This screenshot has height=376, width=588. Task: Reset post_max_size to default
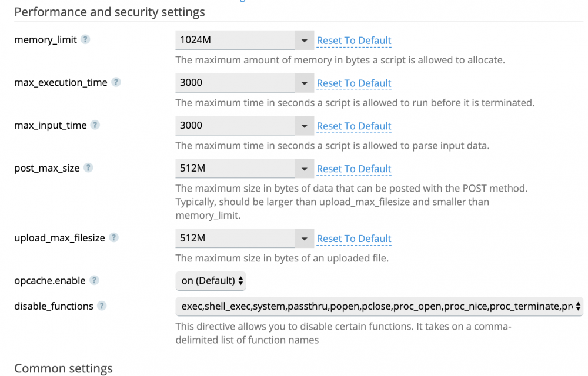pos(354,169)
